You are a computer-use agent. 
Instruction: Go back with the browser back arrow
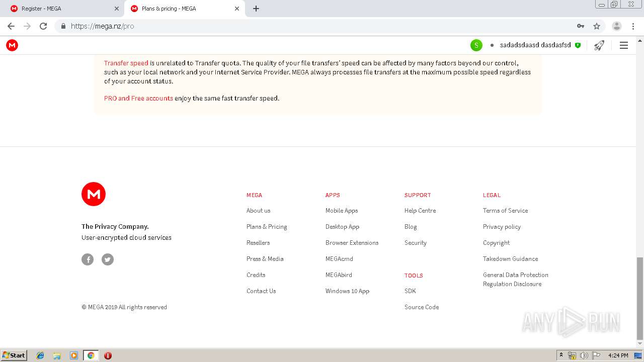click(11, 26)
